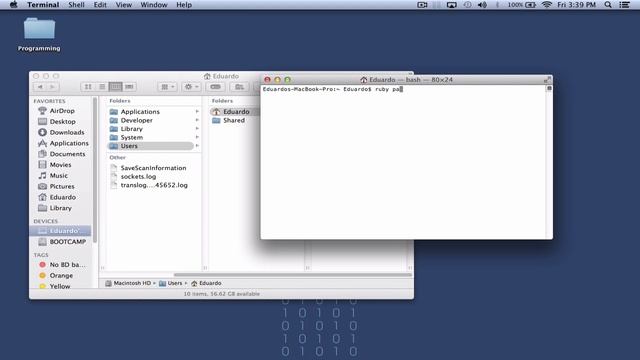Click the Time Machine clock icon
The width and height of the screenshot is (640, 360).
point(467,5)
